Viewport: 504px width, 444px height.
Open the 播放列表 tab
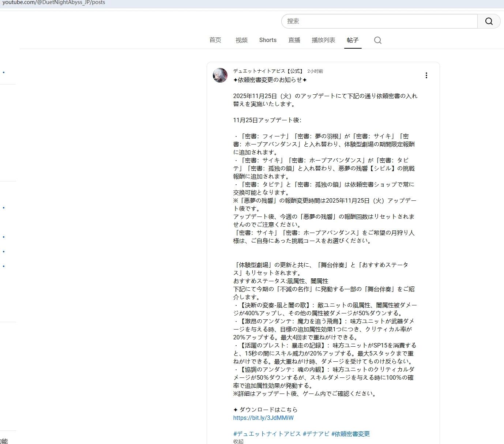tap(323, 40)
